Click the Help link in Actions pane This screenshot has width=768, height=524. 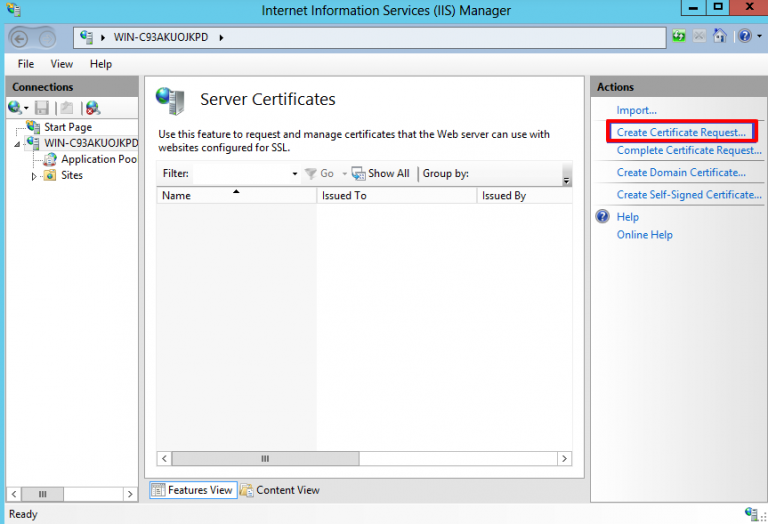(627, 217)
